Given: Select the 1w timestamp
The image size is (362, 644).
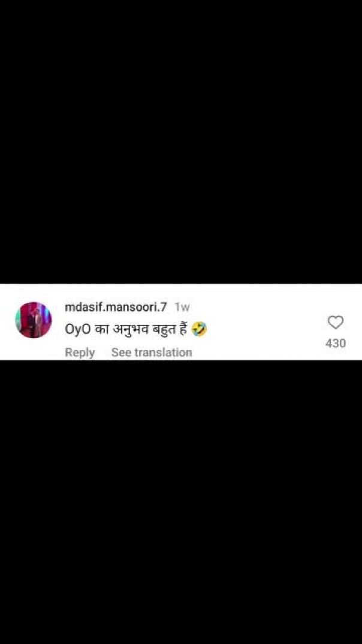Looking at the screenshot, I should tap(182, 307).
